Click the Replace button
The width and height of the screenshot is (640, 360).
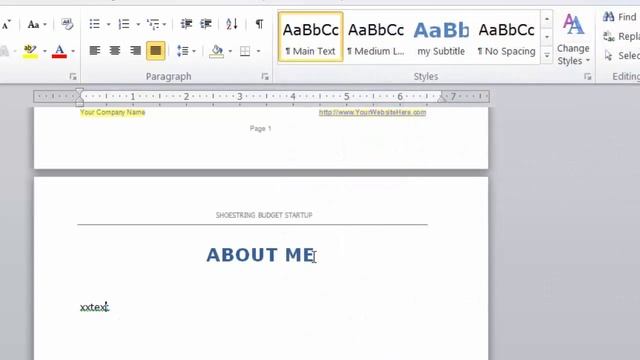tap(621, 36)
